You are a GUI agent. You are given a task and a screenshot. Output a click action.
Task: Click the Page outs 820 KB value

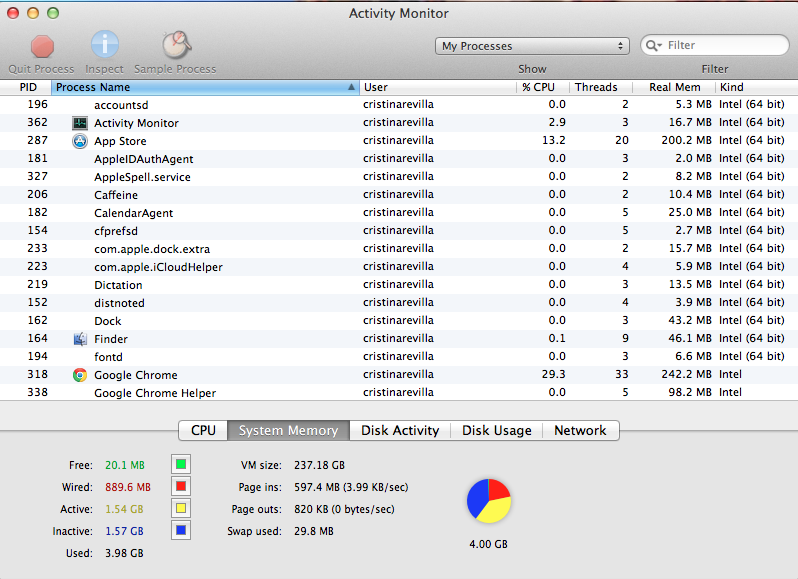344,509
